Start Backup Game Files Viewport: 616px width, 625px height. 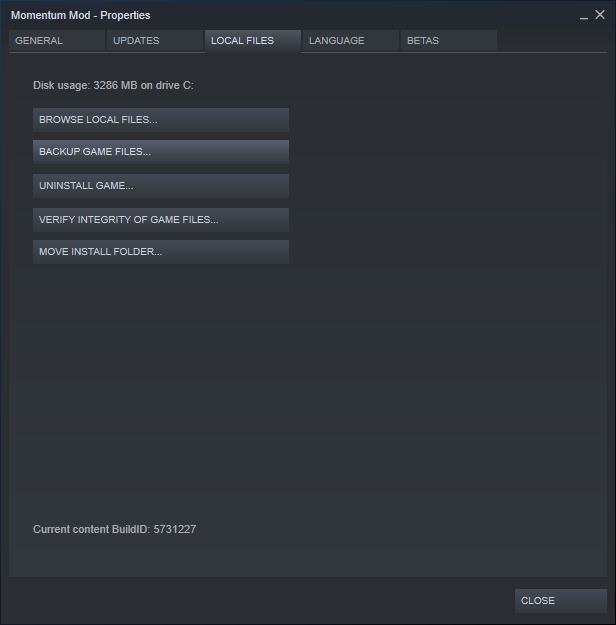pos(161,151)
